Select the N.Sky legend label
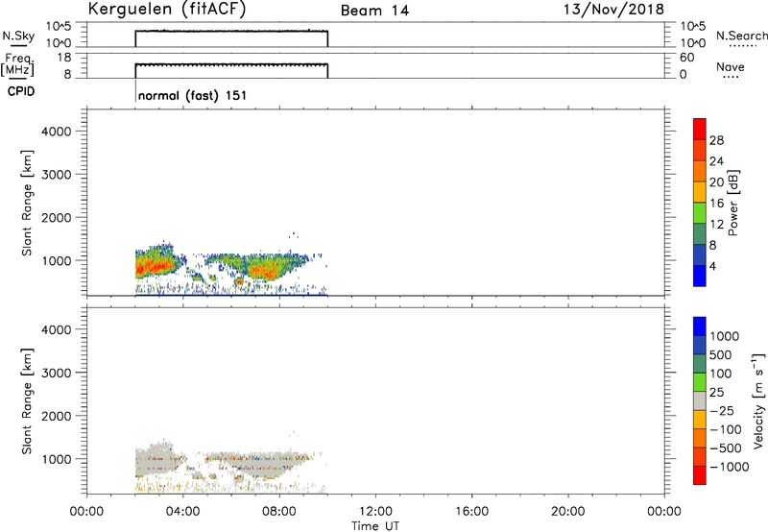The image size is (768, 532). [x=18, y=36]
